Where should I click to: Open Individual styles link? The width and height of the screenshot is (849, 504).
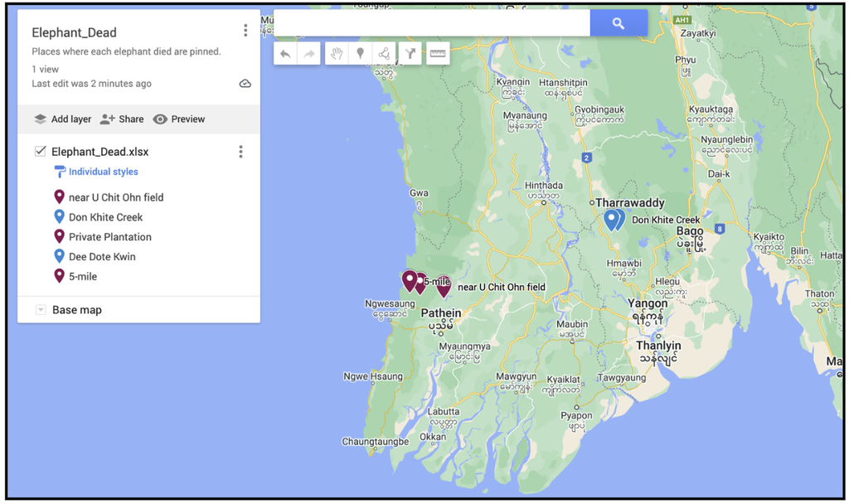[103, 172]
